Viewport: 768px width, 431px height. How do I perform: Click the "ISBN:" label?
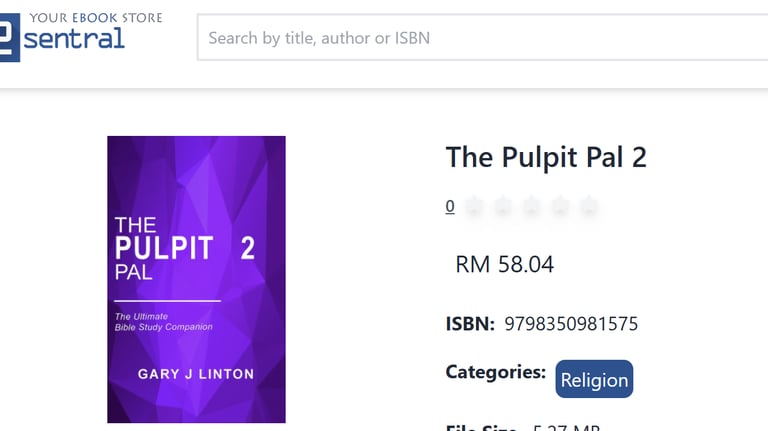(x=470, y=324)
